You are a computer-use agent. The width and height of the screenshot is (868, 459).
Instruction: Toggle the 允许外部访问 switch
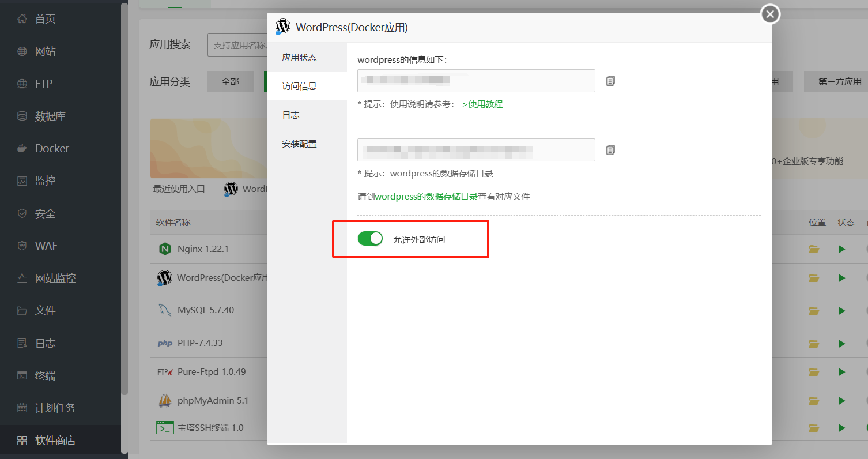[370, 238]
